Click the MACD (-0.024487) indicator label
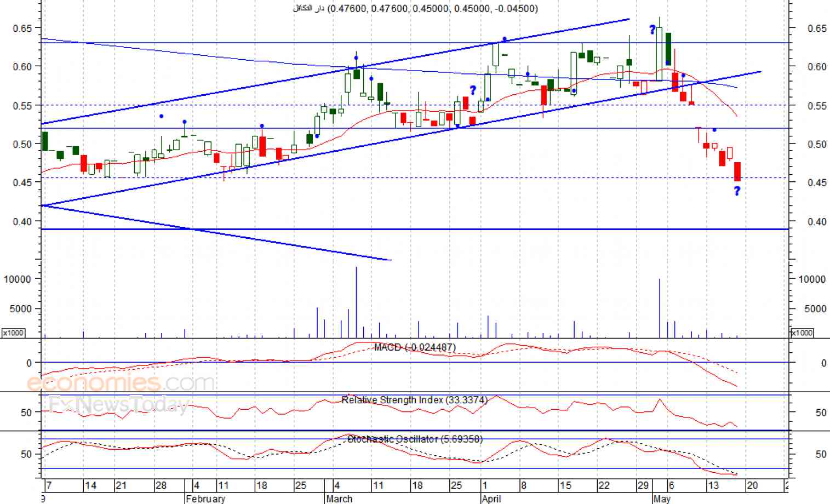Viewport: 830px width, 504px height. click(415, 347)
